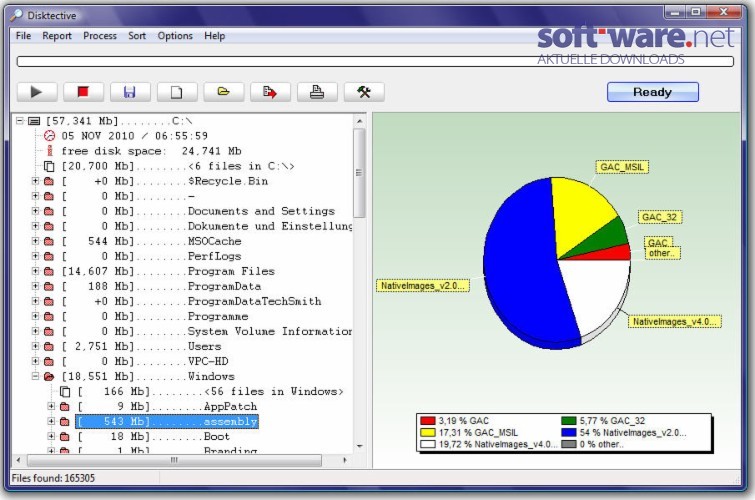
Task: Click the folder icon of $Recycle.Bin
Action: click(x=49, y=181)
